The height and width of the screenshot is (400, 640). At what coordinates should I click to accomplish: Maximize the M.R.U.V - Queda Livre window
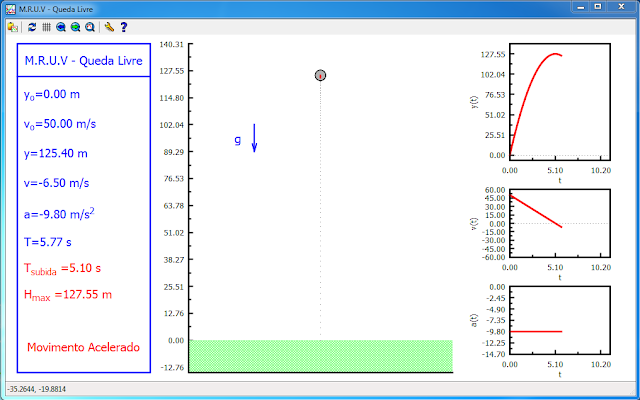point(598,7)
